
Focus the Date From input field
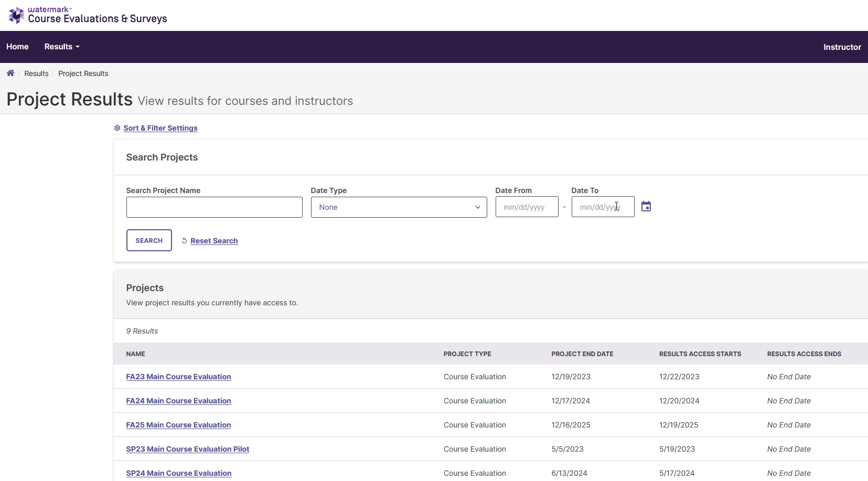[527, 207]
